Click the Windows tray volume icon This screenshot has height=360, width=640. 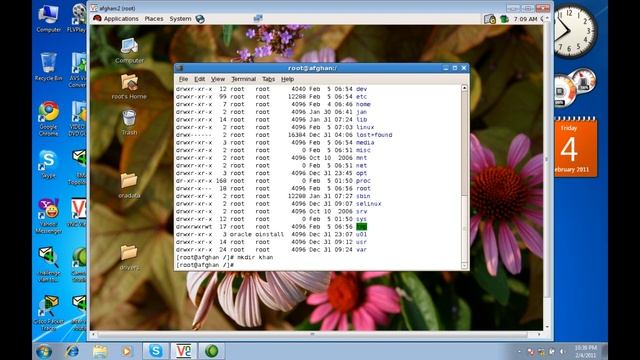[562, 351]
